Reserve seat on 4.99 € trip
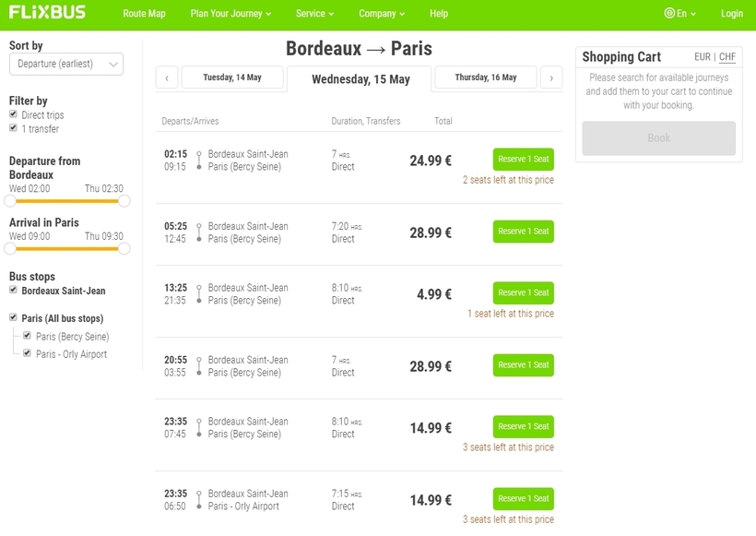 (523, 292)
